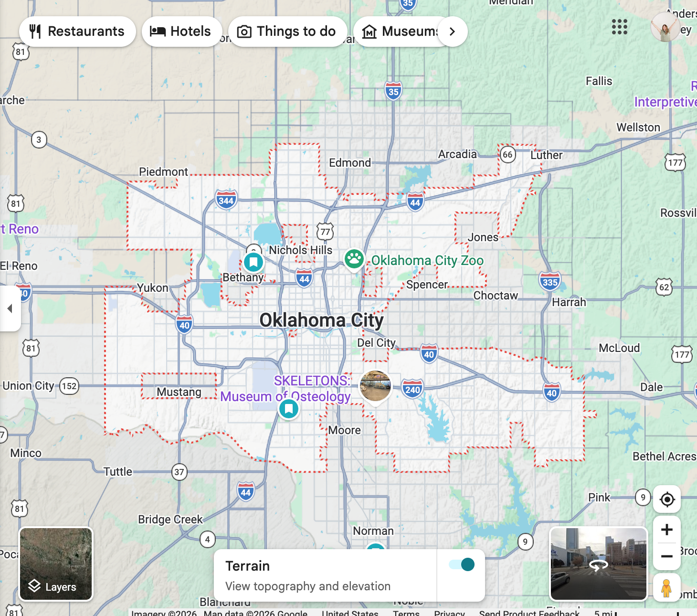Click the Oklahoma City Zoo label
The image size is (697, 616).
(x=427, y=261)
